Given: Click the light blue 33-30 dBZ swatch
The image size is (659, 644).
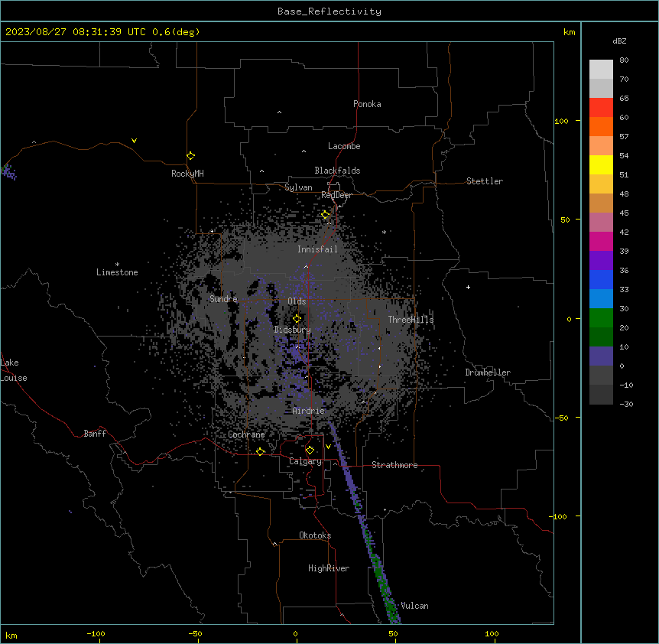Looking at the screenshot, I should point(601,299).
